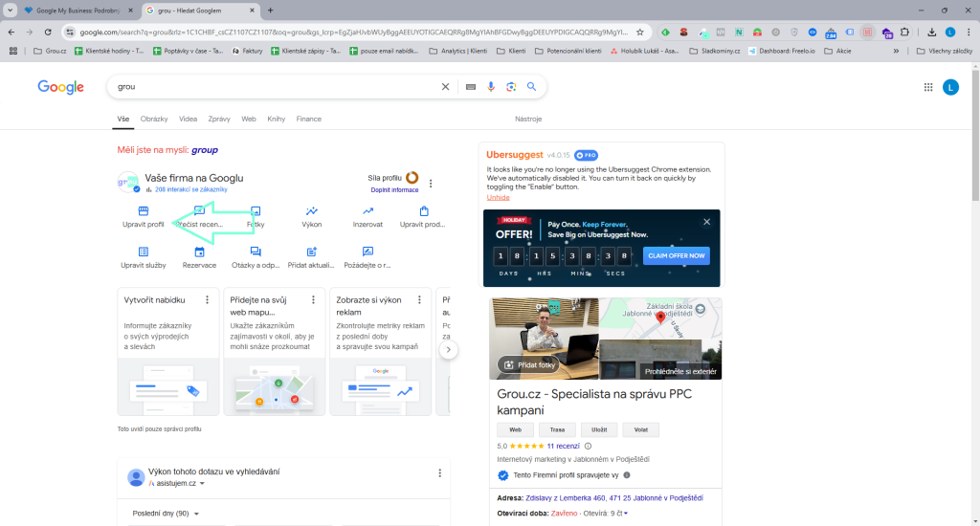Screen dimensions: 980x526
Task: Start voice search with microphone icon
Action: click(x=491, y=87)
